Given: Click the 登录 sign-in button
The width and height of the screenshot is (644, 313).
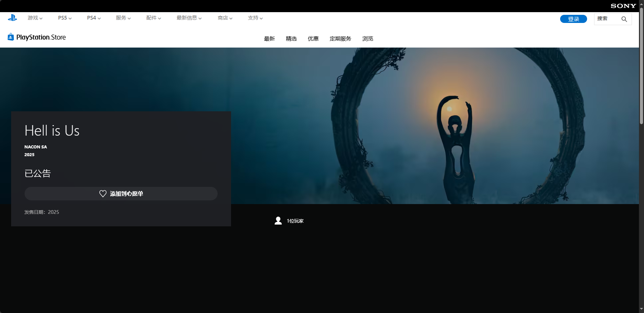Looking at the screenshot, I should click(574, 19).
